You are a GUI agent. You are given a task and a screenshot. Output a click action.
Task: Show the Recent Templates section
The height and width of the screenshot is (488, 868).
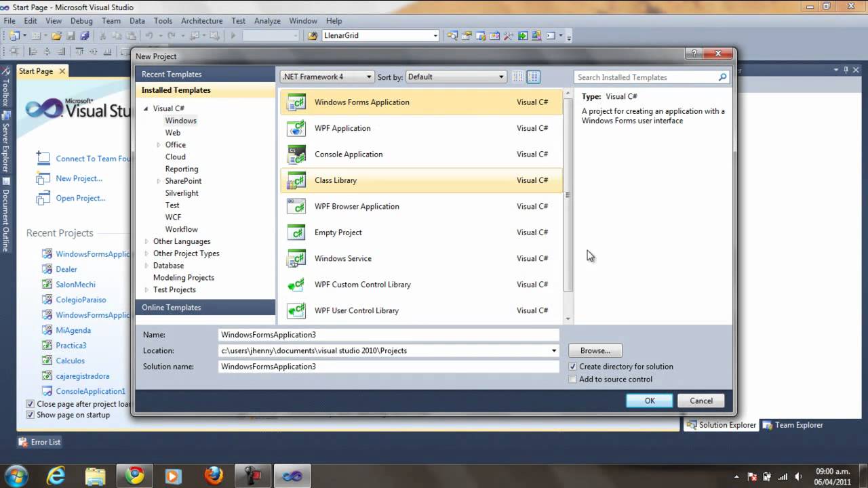pos(205,75)
